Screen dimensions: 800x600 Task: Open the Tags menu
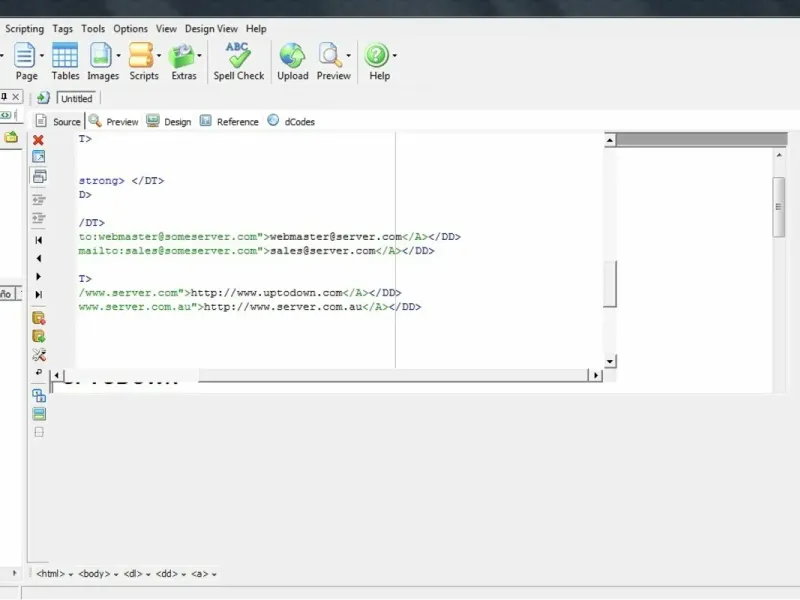tap(63, 29)
